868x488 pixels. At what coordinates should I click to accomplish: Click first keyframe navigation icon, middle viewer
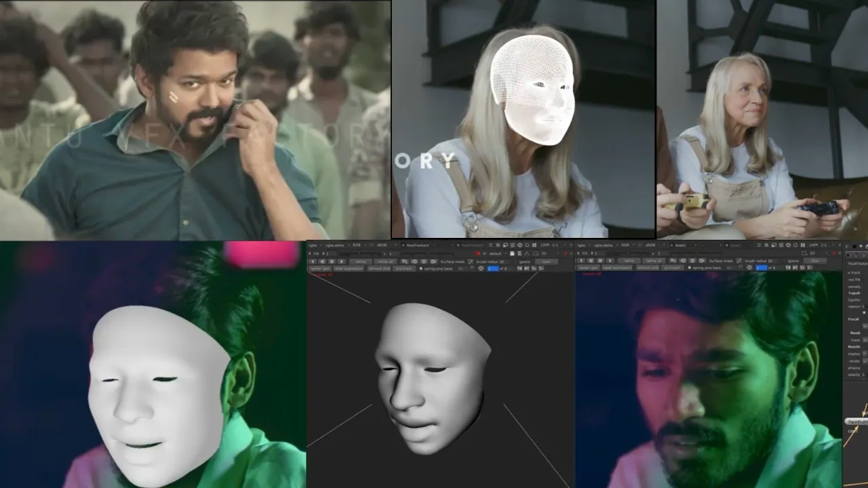click(x=519, y=268)
